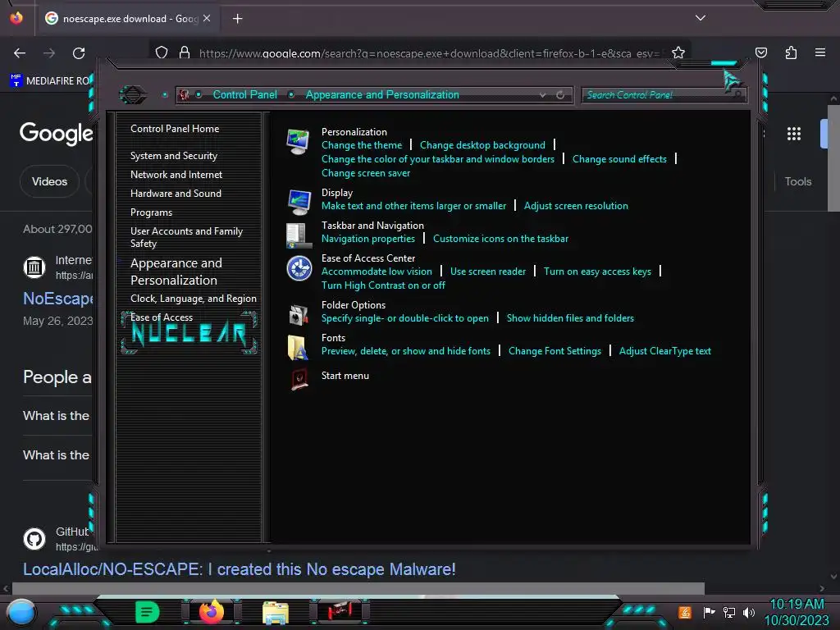Click the Google Videos filter chip
Image resolution: width=840 pixels, height=630 pixels.
[x=49, y=181]
